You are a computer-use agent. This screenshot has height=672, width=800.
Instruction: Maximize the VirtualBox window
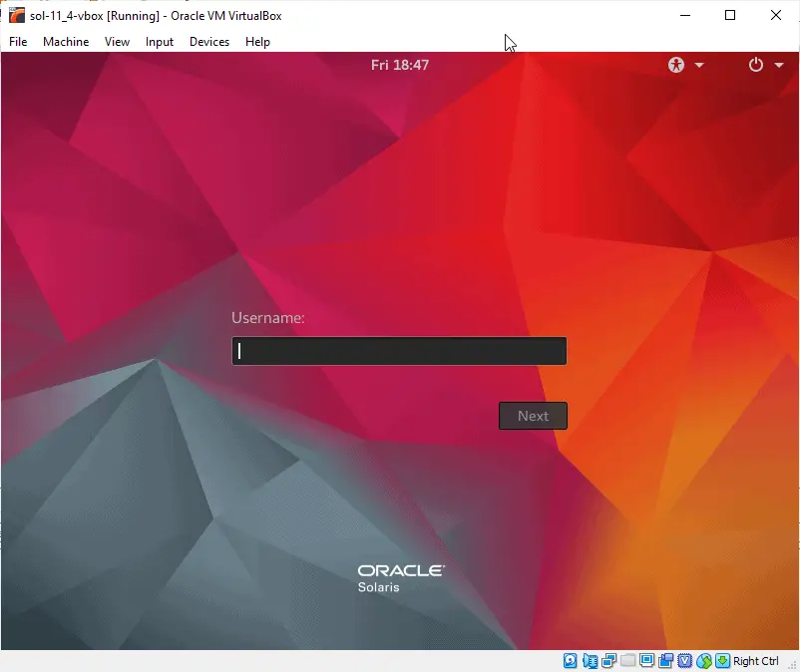[x=730, y=15]
